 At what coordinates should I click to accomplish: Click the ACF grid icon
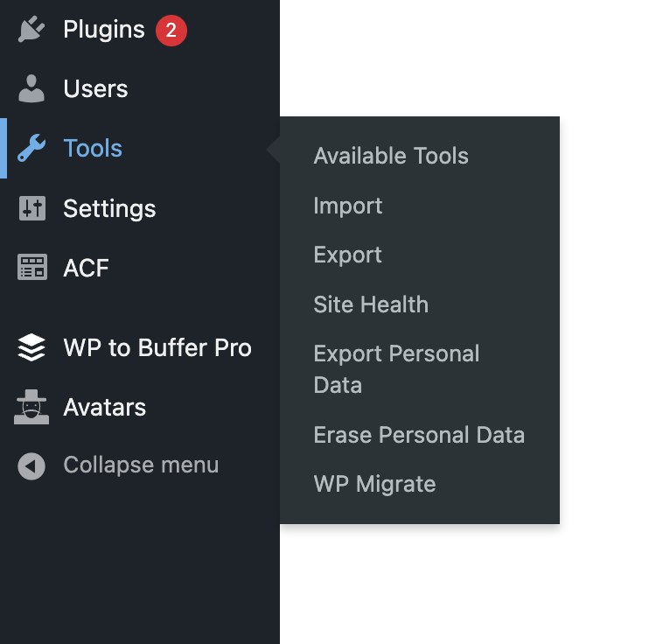(x=31, y=268)
